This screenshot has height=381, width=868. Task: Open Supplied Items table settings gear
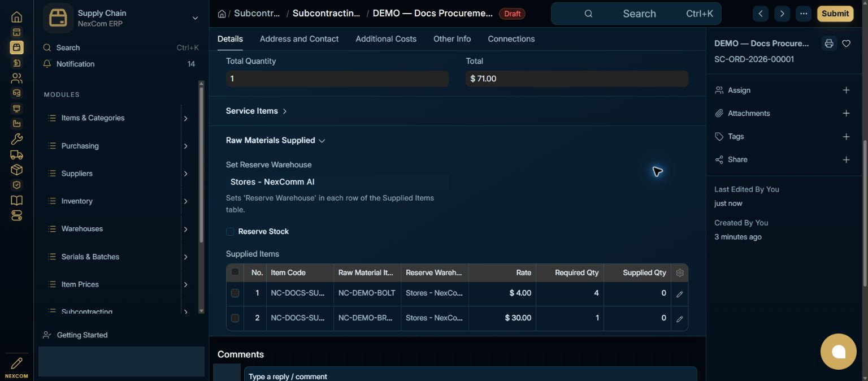680,272
